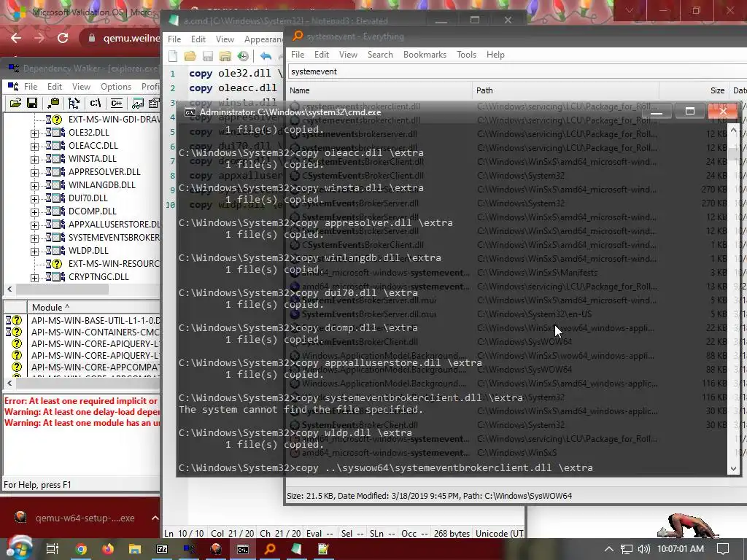Click 'Ln 10 / 10' in Notepad3 status bar

pyautogui.click(x=183, y=533)
